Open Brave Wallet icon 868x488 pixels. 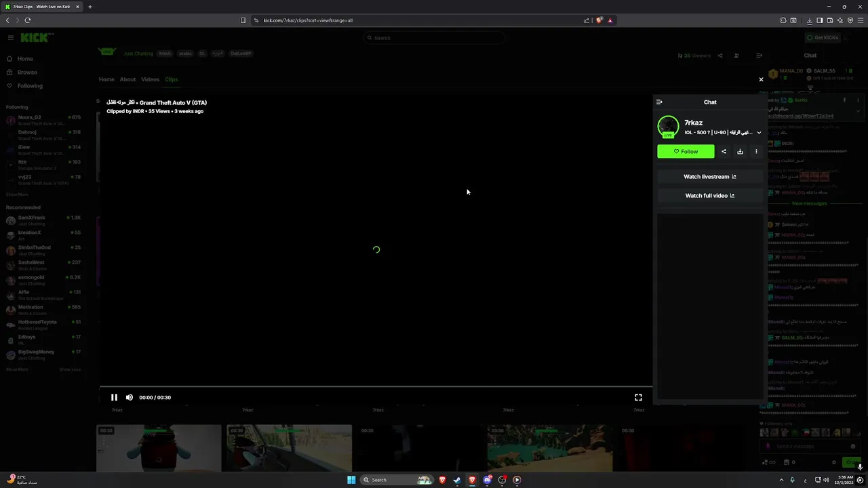(829, 20)
